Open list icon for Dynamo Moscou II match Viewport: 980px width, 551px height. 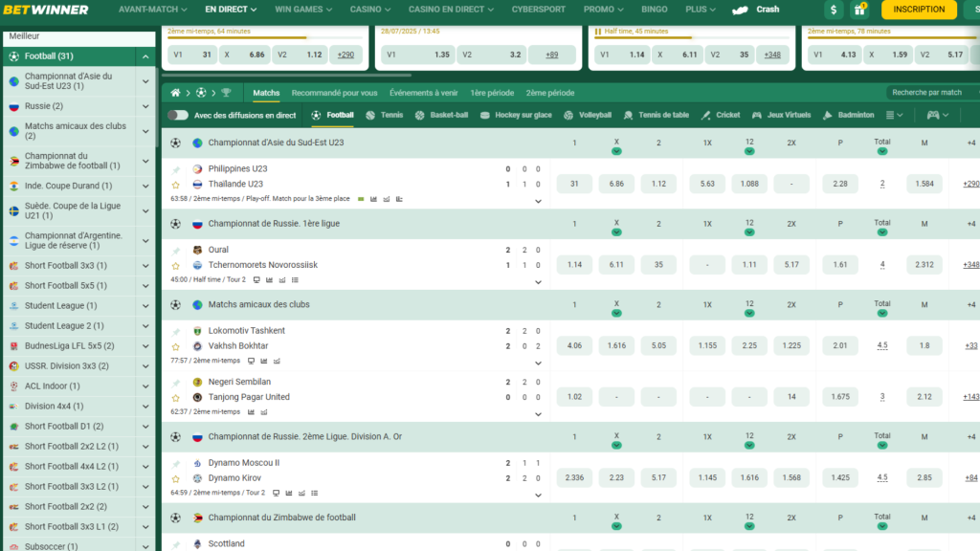(314, 493)
